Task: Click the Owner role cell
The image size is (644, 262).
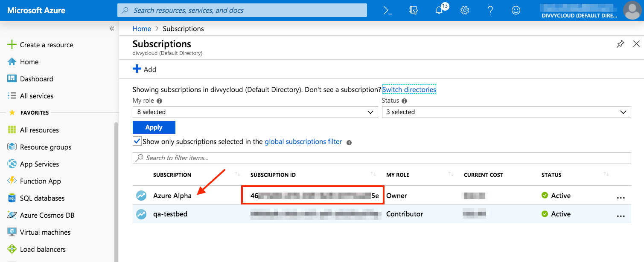Action: (x=396, y=196)
